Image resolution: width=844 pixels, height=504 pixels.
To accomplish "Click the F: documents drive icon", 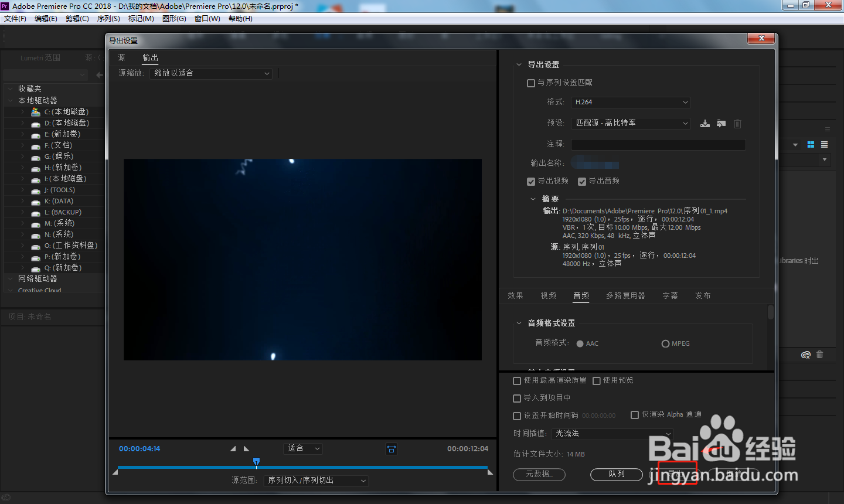I will pos(36,146).
